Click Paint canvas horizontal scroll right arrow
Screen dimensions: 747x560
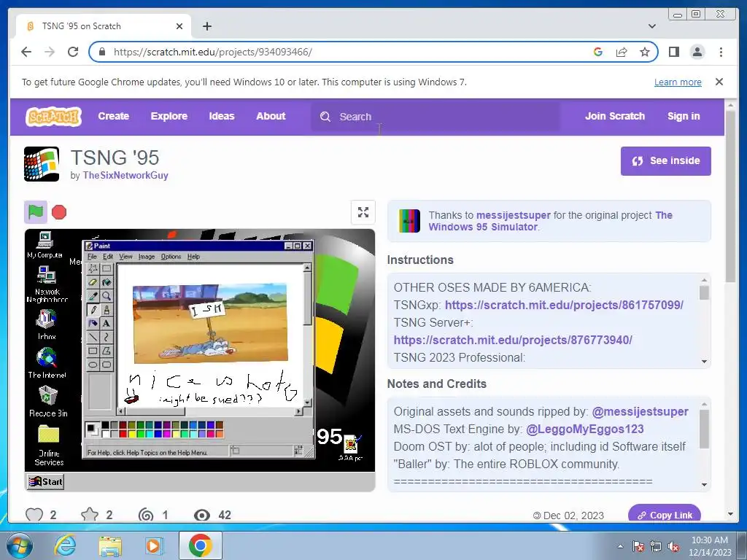pos(298,411)
